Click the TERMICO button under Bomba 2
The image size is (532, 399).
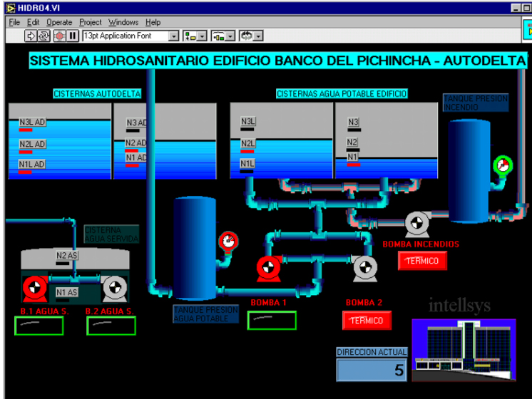(367, 321)
